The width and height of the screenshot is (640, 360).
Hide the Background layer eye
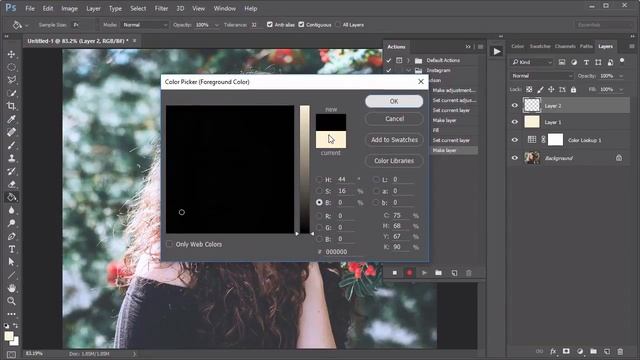pyautogui.click(x=515, y=158)
